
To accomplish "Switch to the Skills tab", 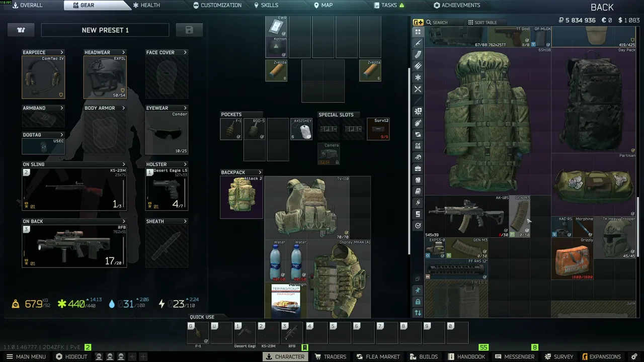I will [x=266, y=6].
